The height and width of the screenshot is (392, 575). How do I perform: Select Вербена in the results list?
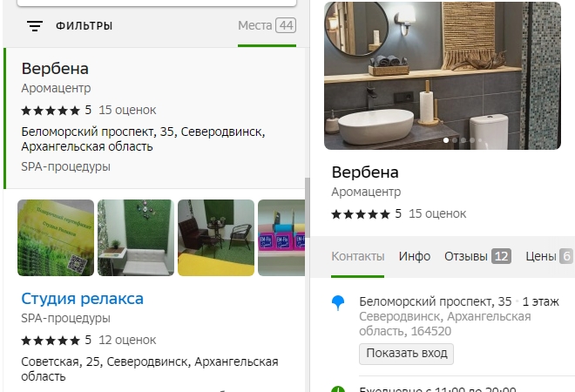coord(55,69)
